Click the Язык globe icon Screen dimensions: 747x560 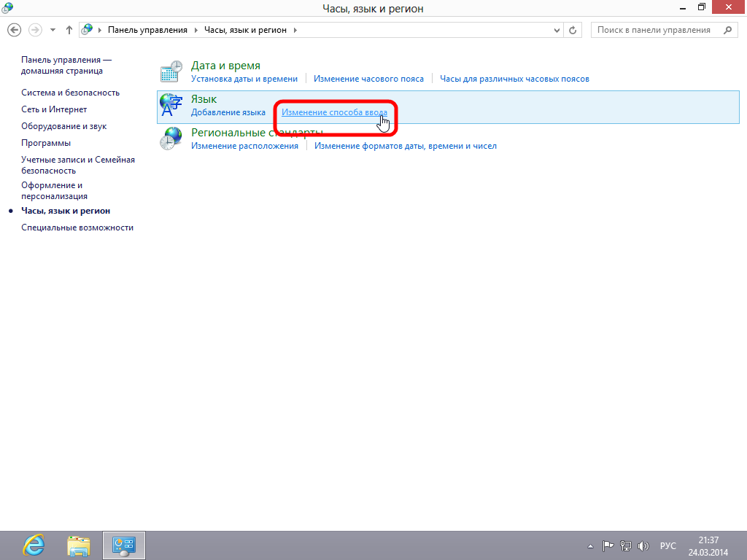coord(171,105)
